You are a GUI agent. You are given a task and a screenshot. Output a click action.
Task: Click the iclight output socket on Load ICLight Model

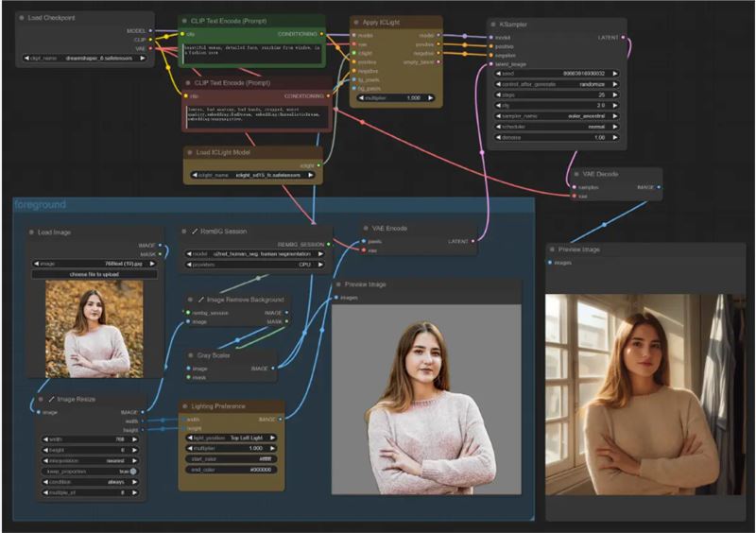coord(318,165)
